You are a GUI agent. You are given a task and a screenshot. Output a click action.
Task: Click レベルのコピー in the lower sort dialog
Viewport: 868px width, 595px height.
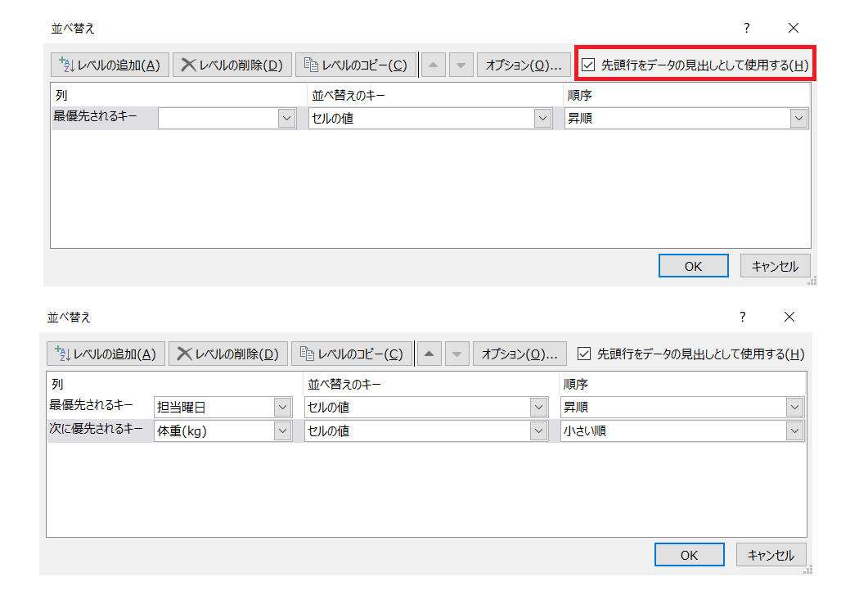pos(352,354)
